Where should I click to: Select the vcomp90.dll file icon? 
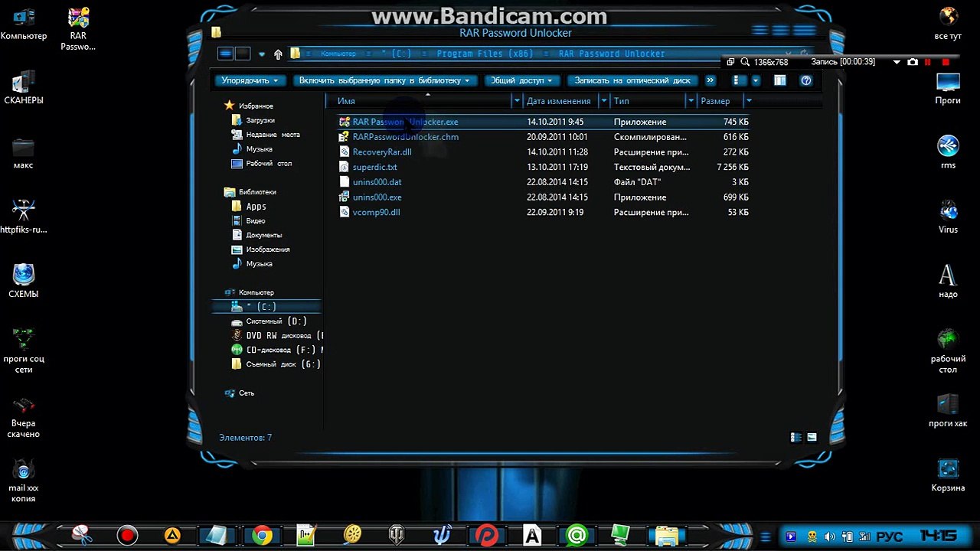345,212
